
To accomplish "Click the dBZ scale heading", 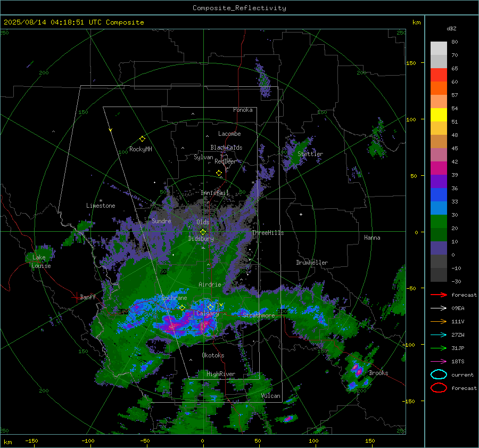I will (451, 28).
